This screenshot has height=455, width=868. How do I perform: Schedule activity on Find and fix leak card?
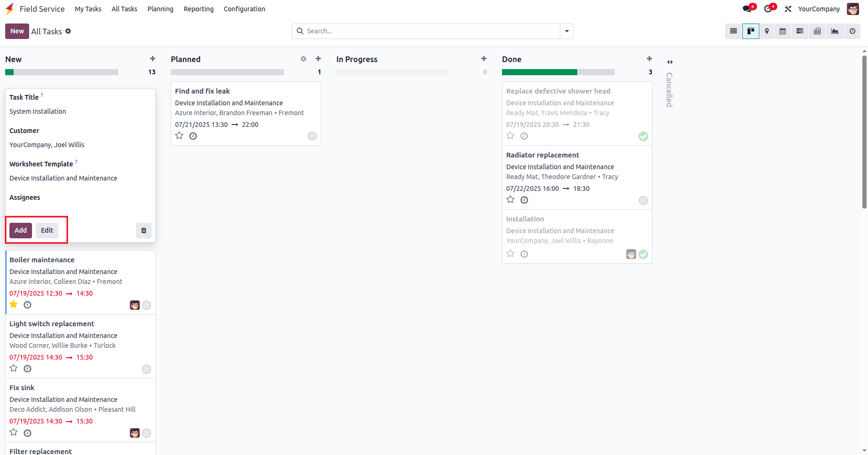tap(193, 136)
